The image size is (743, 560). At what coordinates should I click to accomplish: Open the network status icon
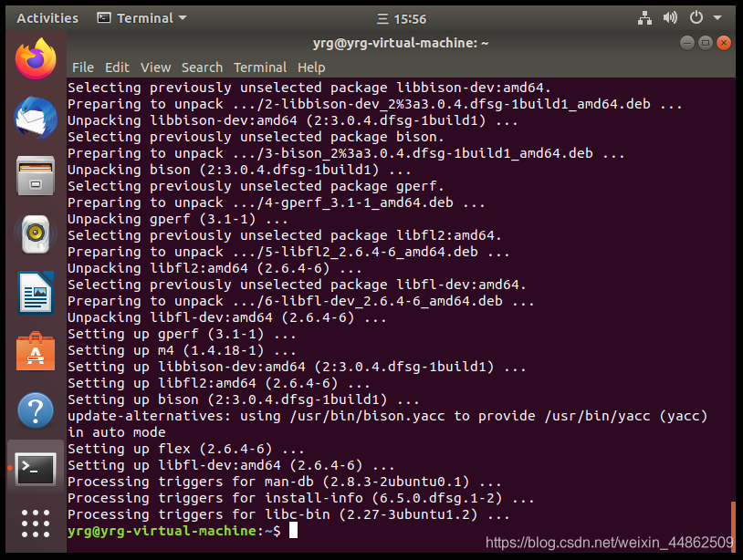644,18
